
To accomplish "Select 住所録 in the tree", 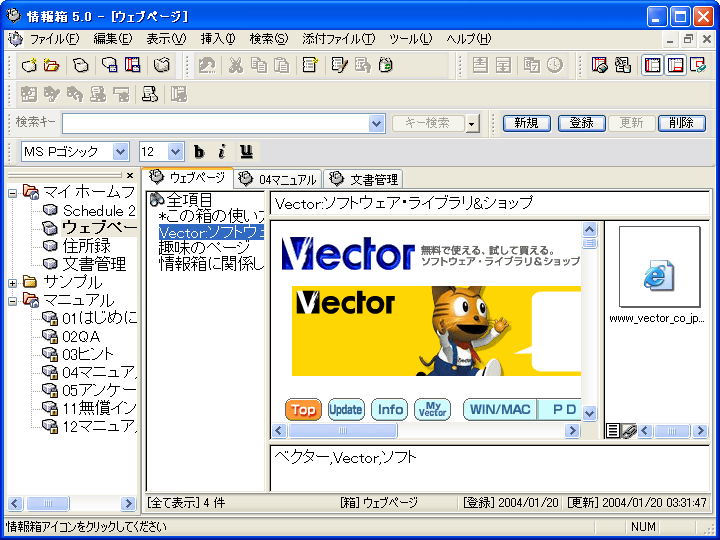I will point(87,247).
